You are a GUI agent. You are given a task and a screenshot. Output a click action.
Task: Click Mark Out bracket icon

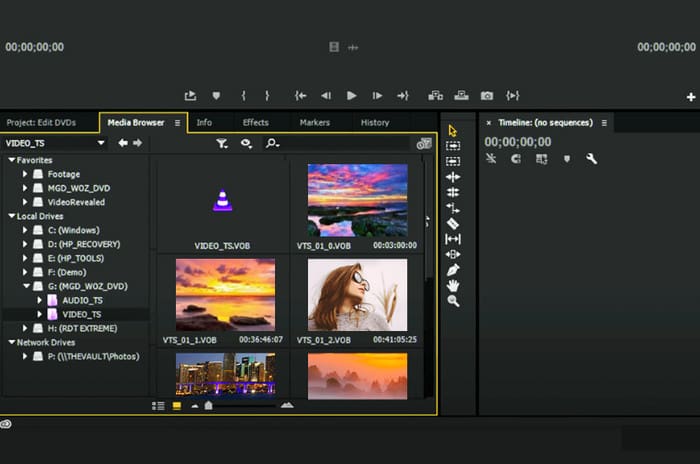point(267,96)
